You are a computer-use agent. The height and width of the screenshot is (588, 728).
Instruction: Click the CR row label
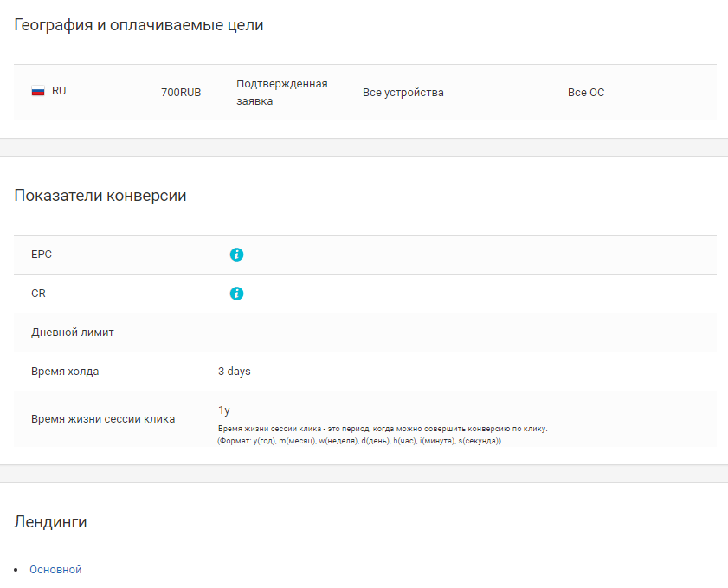[38, 294]
